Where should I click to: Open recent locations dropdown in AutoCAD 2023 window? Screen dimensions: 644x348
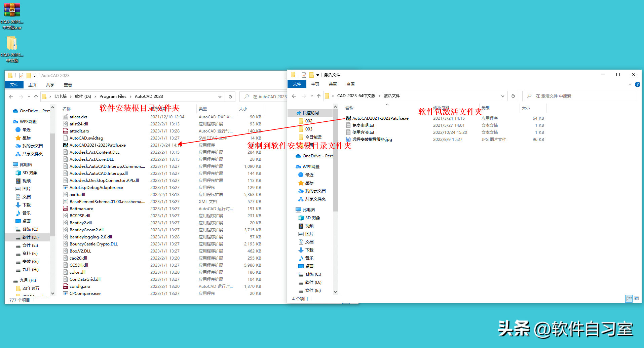[x=29, y=97]
